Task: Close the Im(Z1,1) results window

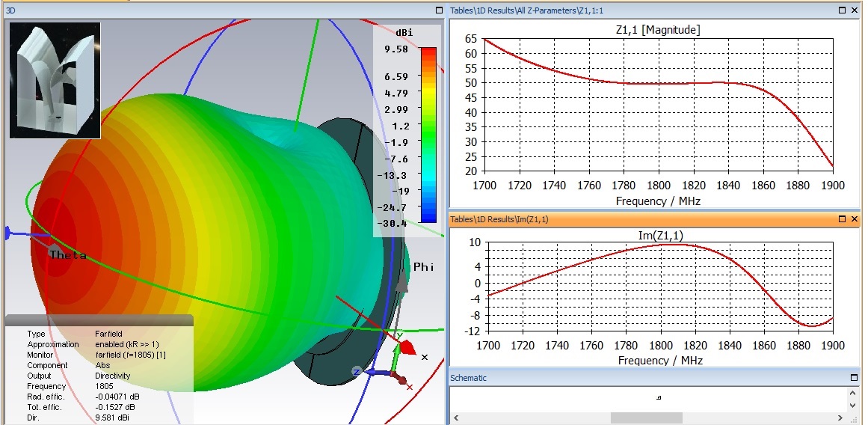Action: (855, 218)
